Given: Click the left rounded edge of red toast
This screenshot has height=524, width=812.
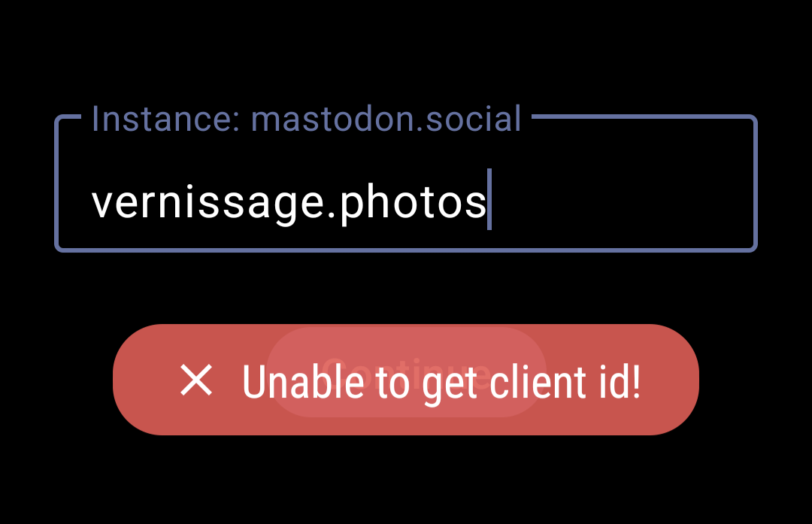Looking at the screenshot, I should coord(135,380).
